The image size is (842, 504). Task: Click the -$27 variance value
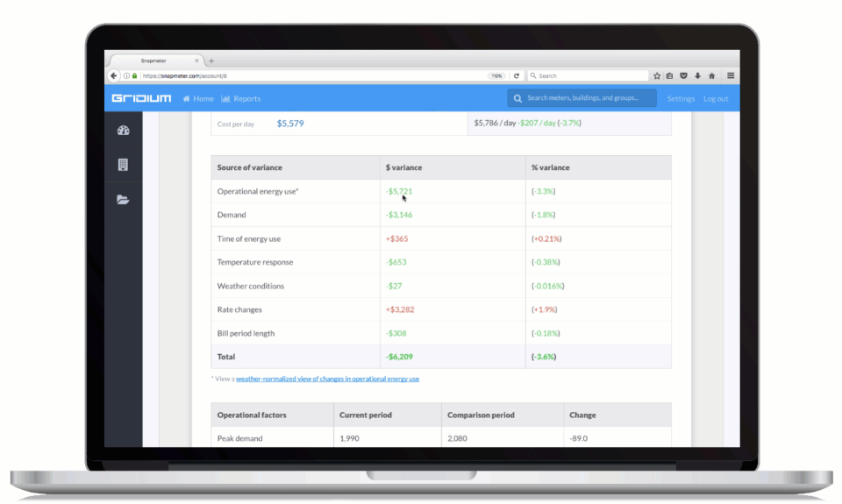point(394,286)
